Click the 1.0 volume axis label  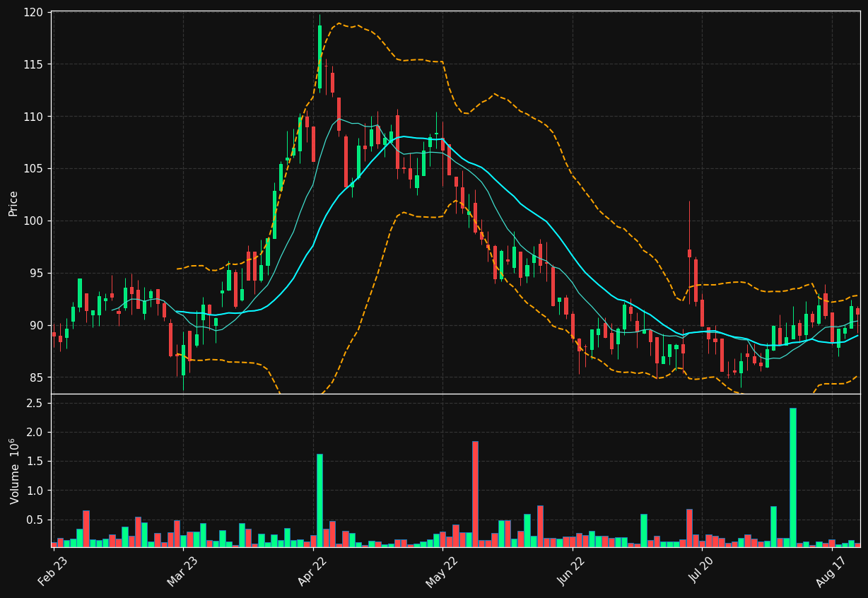point(35,491)
